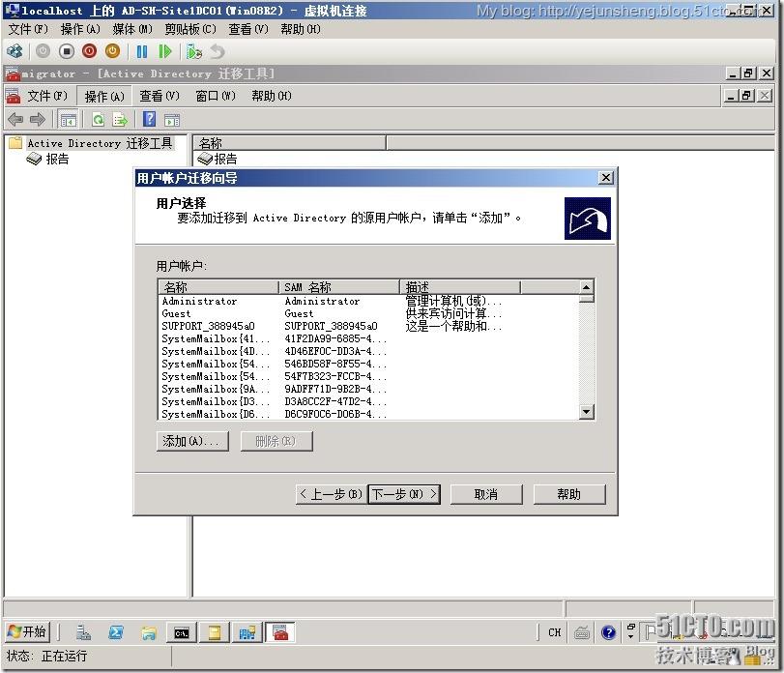The image size is (784, 673).
Task: Select 报告 node in left tree
Action: [x=57, y=159]
